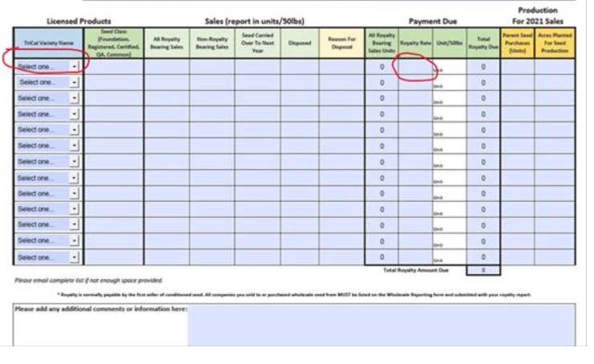
Task: Open the eleventh row's Select one dropdown
Action: click(48, 224)
